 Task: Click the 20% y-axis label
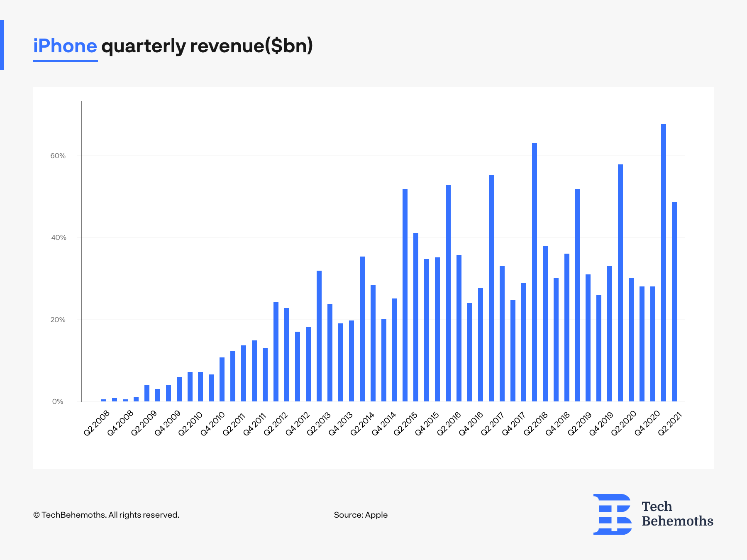point(58,320)
